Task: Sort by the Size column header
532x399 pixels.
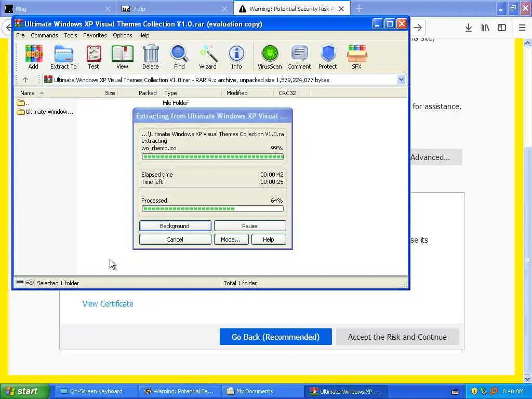Action: point(97,93)
